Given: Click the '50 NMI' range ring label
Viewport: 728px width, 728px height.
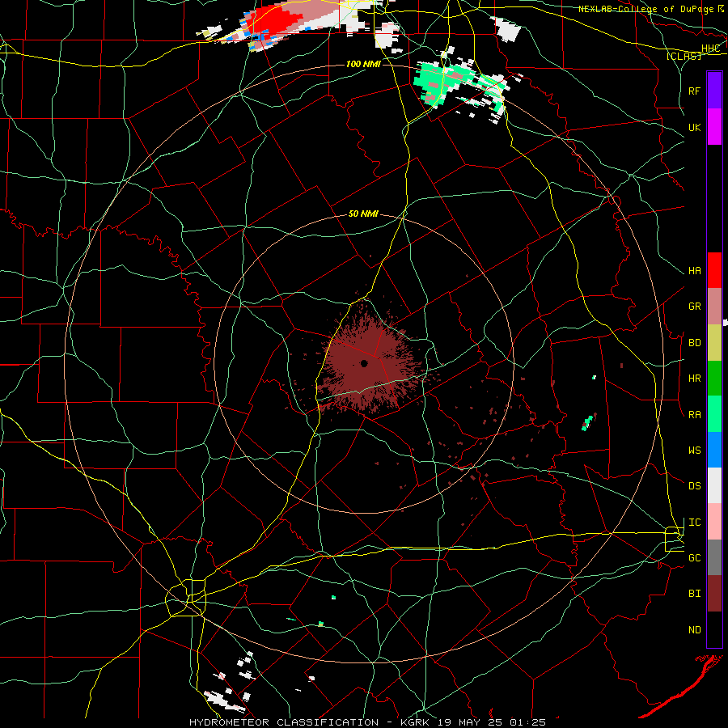Looking at the screenshot, I should click(x=363, y=214).
